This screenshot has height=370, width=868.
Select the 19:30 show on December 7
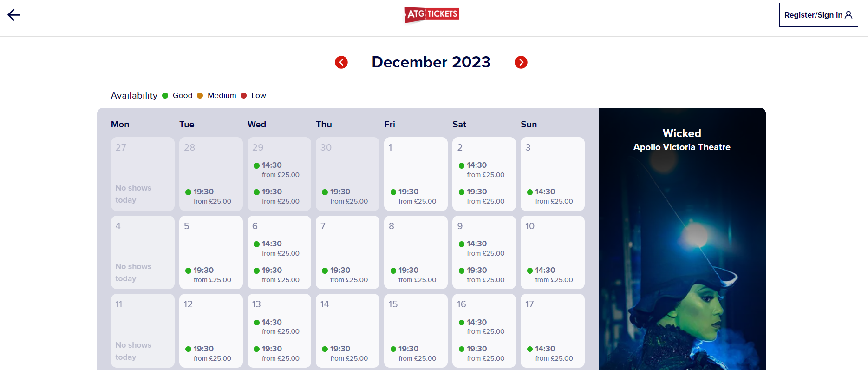340,271
